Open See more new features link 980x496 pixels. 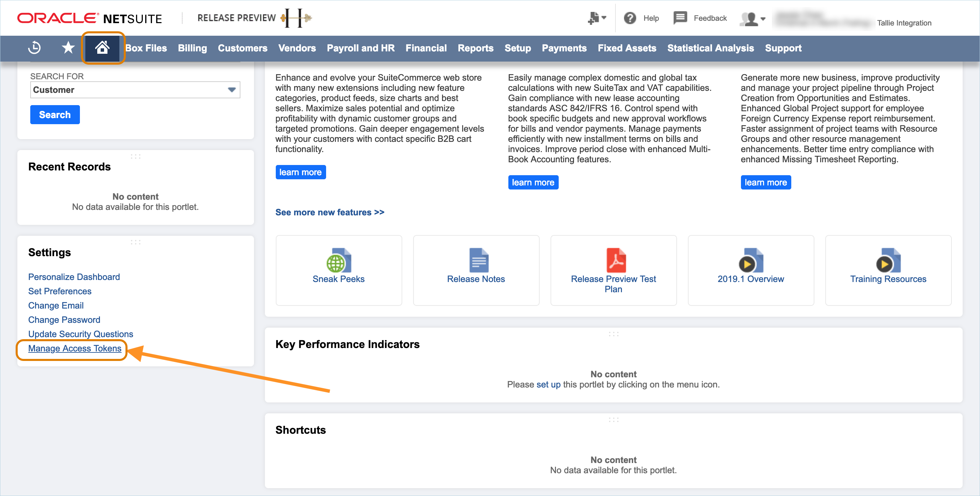point(330,212)
